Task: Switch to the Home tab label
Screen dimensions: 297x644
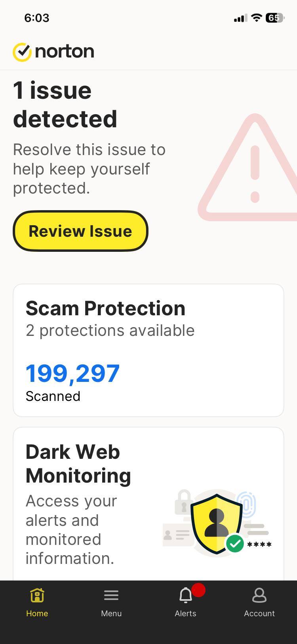Action: tap(37, 613)
